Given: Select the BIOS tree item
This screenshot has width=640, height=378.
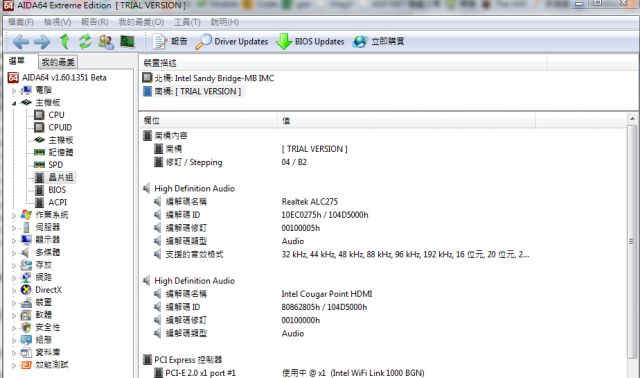Looking at the screenshot, I should 57,190.
